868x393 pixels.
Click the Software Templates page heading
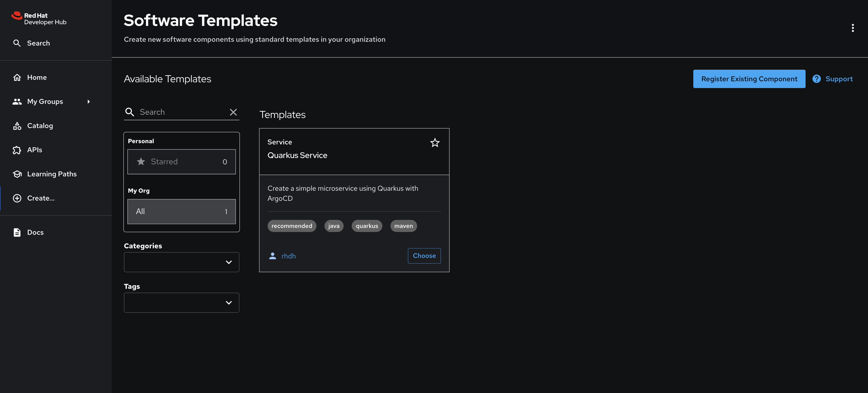tap(200, 21)
